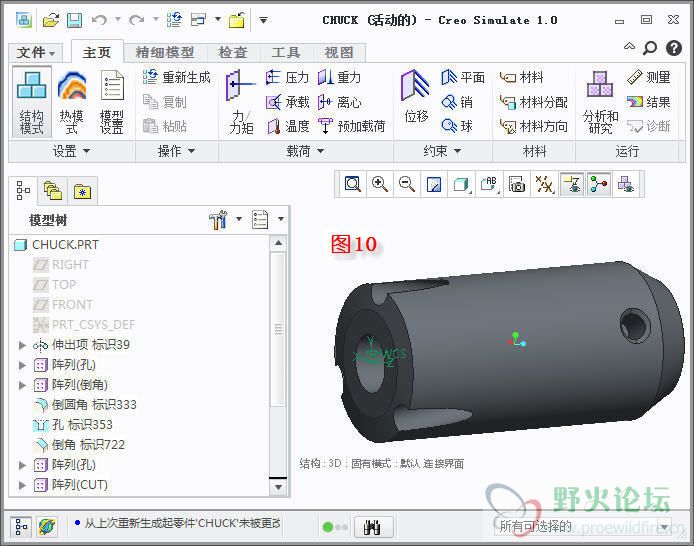Click Regenerate (重新生成) icon
The height and width of the screenshot is (546, 694).
tap(150, 77)
